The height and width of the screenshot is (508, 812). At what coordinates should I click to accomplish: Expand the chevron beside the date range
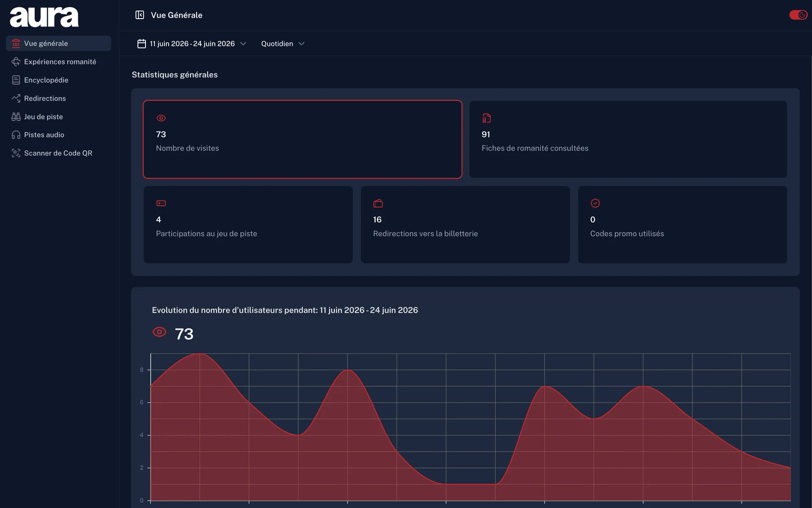[243, 44]
